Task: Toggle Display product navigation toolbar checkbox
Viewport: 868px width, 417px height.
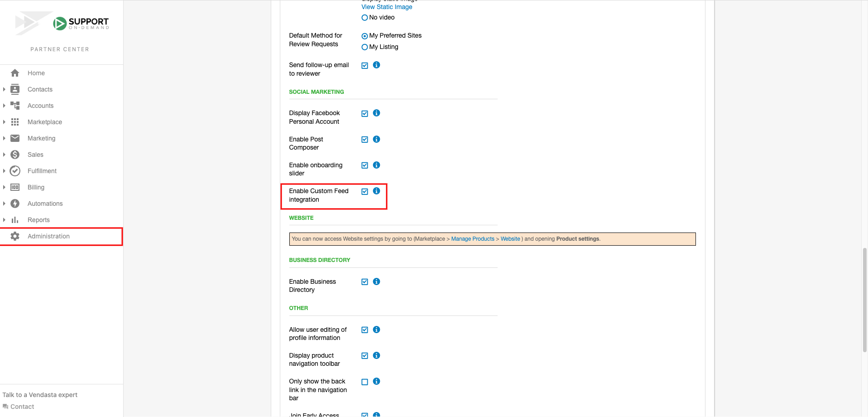Action: [x=364, y=356]
